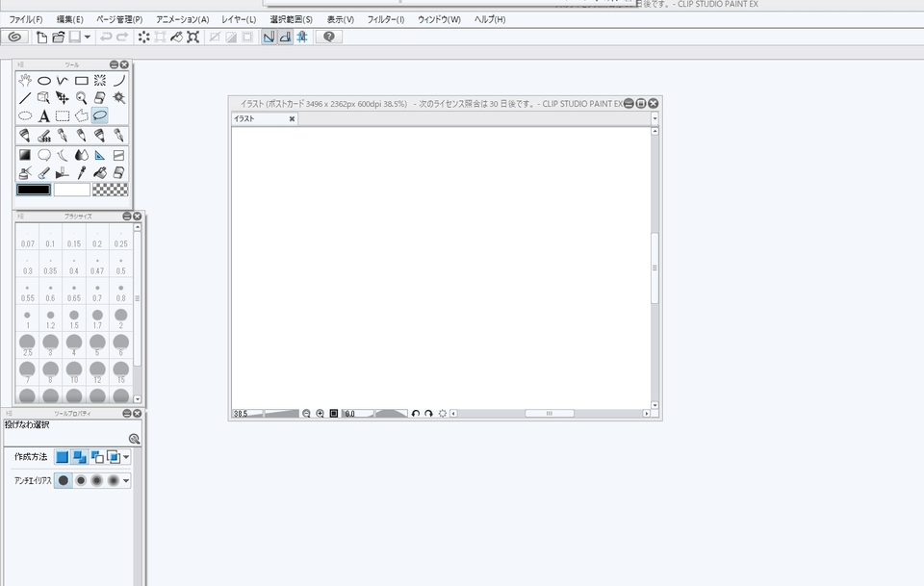Image resolution: width=924 pixels, height=586 pixels.
Task: Choose strongest anti-aliasing option
Action: (114, 480)
